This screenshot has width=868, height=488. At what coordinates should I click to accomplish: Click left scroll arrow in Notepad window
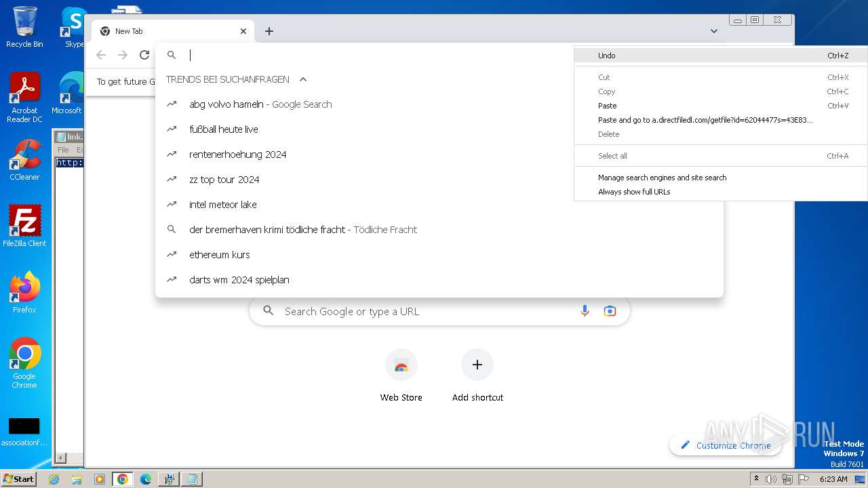(61, 458)
